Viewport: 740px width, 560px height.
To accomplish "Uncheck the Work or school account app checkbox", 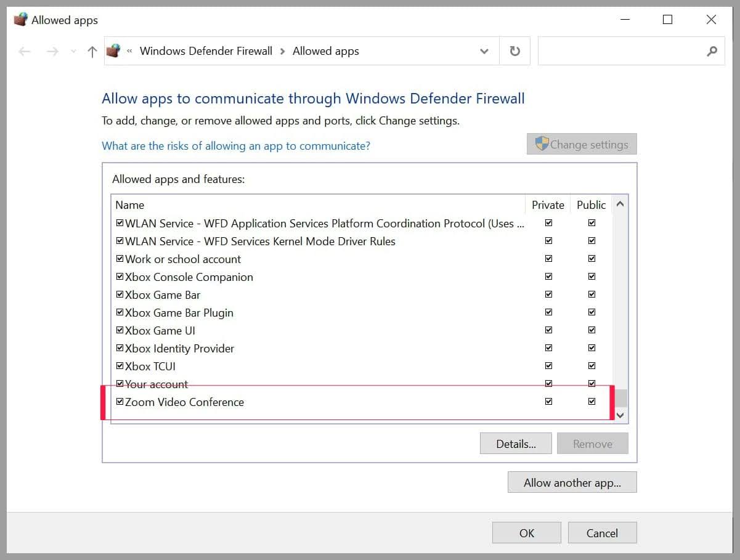I will pos(120,259).
